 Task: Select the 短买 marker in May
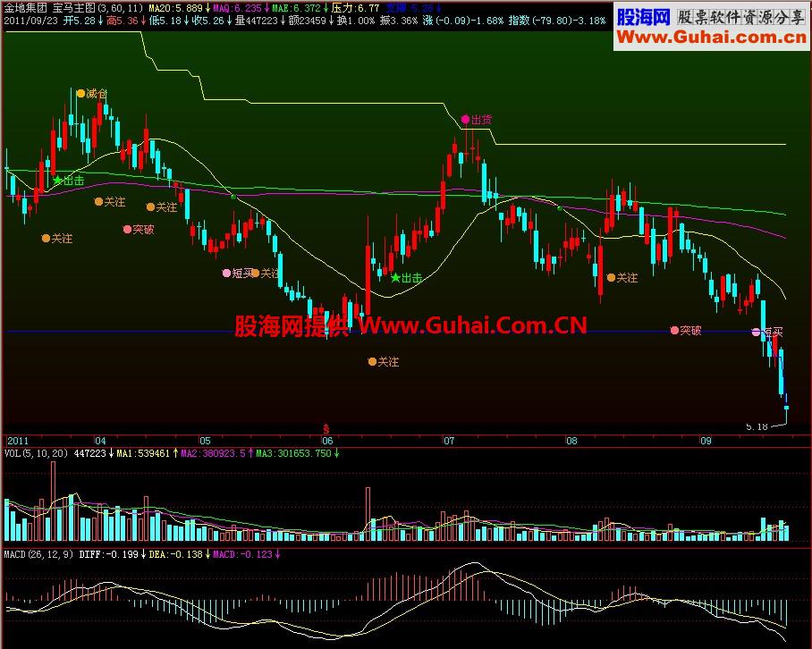(x=237, y=273)
